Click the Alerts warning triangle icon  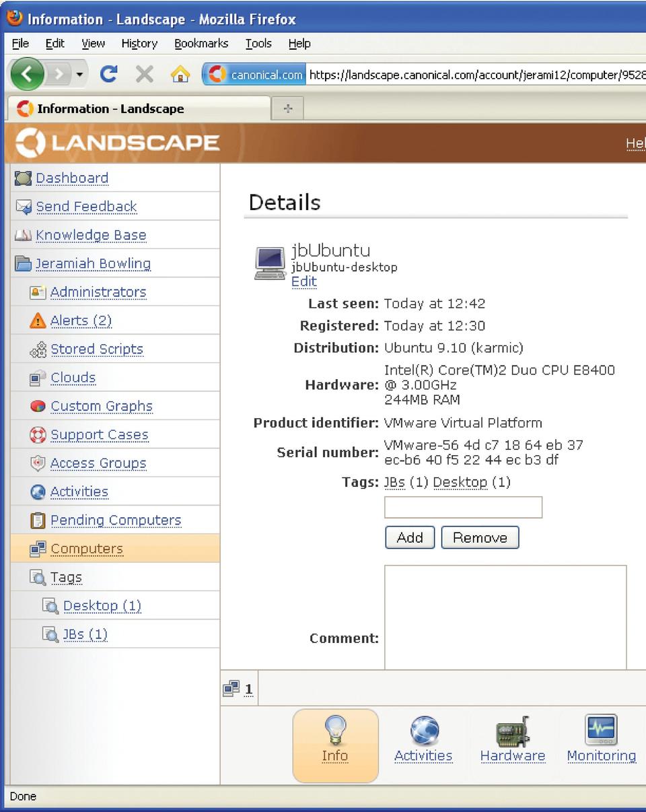tap(38, 320)
